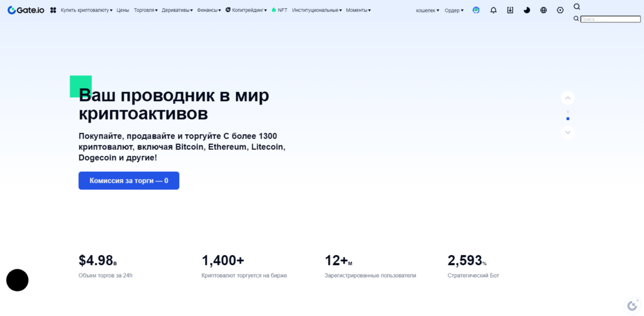644x316 pixels.
Task: Expand the Деривативы dropdown menu
Action: coord(177,10)
